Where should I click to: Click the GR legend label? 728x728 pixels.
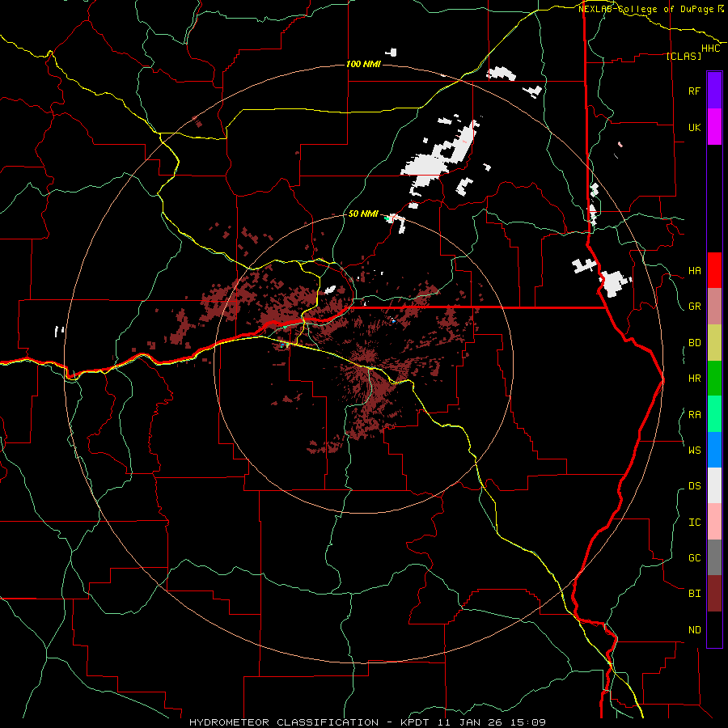[x=694, y=307]
